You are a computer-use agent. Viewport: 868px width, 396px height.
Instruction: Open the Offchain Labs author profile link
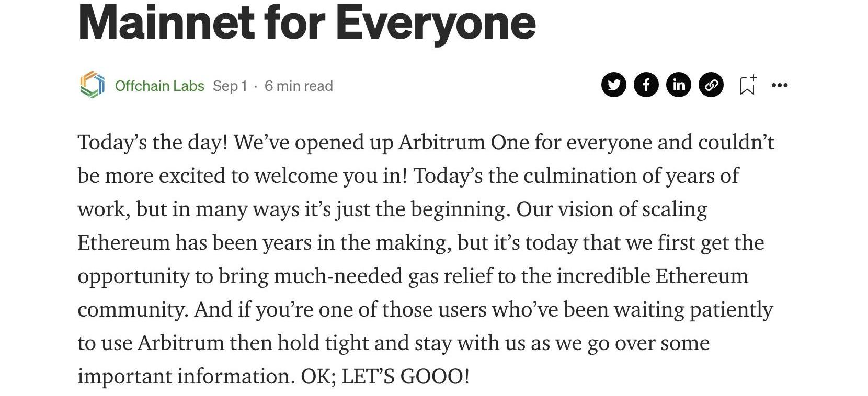(x=159, y=86)
